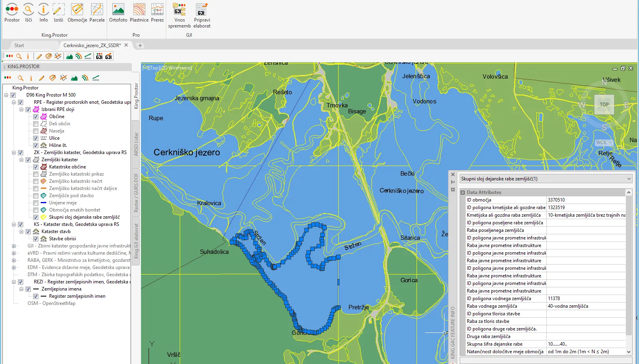The height and width of the screenshot is (364, 639).
Task: Add a new drawing tab
Action: (140, 45)
